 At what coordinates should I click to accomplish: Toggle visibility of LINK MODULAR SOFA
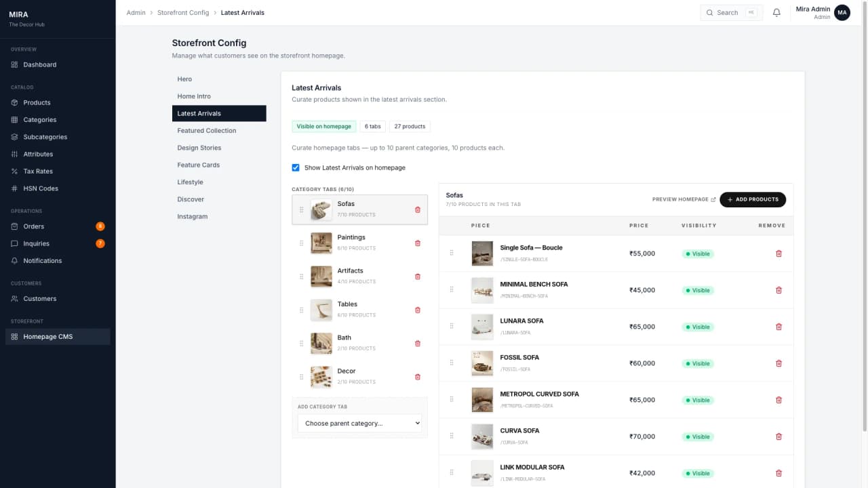click(698, 473)
